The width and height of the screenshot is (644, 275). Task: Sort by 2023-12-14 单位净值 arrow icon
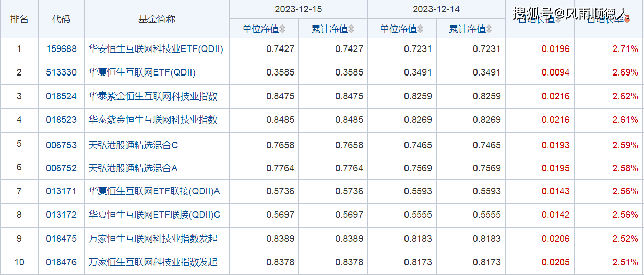click(420, 29)
